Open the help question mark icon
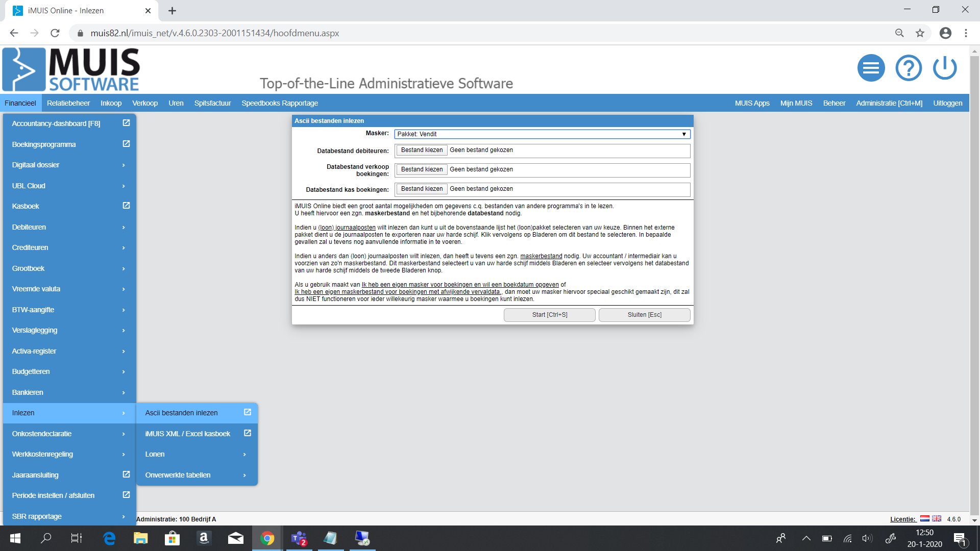Viewport: 980px width, 551px height. (908, 68)
